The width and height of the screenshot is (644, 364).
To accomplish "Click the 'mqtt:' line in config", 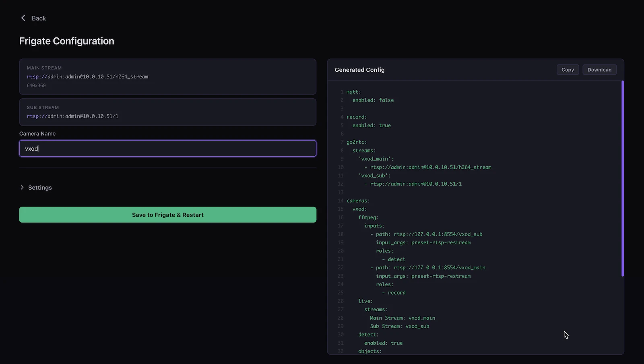I will coord(354,92).
